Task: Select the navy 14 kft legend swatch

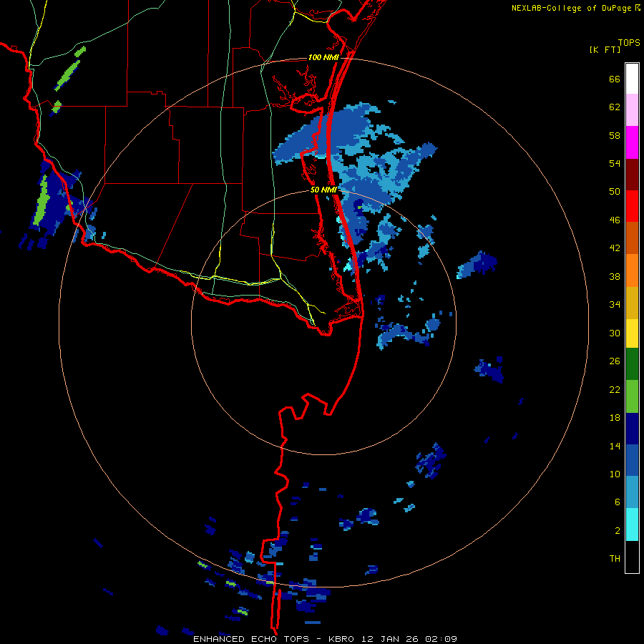Action: [632, 429]
